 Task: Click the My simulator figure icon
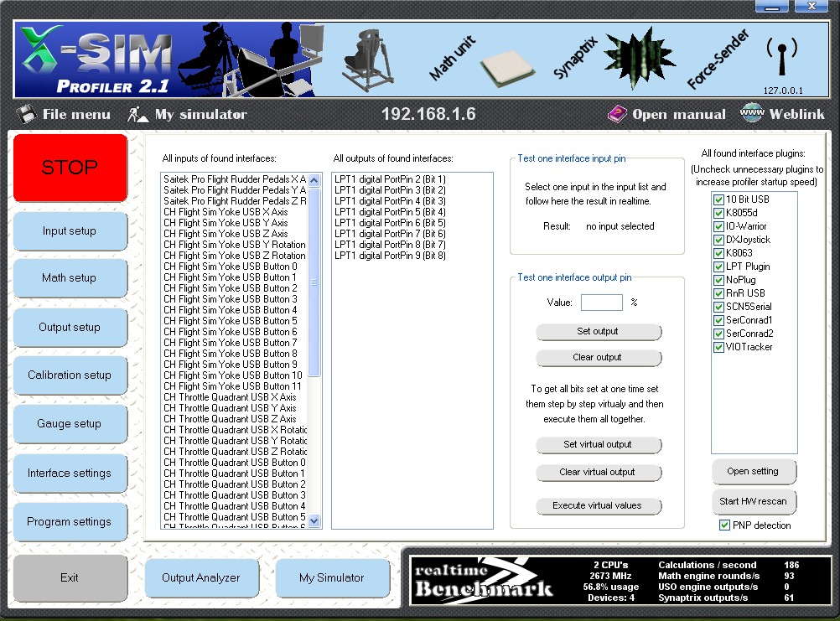click(137, 114)
